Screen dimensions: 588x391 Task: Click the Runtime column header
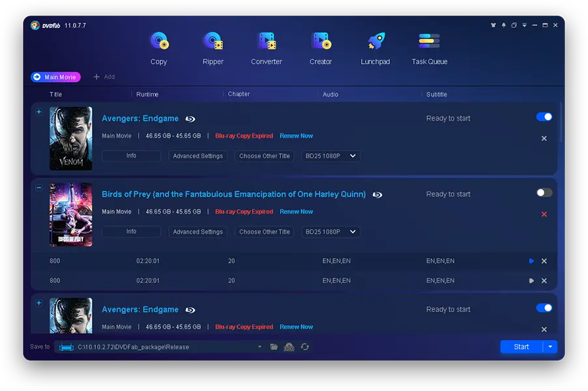[147, 94]
